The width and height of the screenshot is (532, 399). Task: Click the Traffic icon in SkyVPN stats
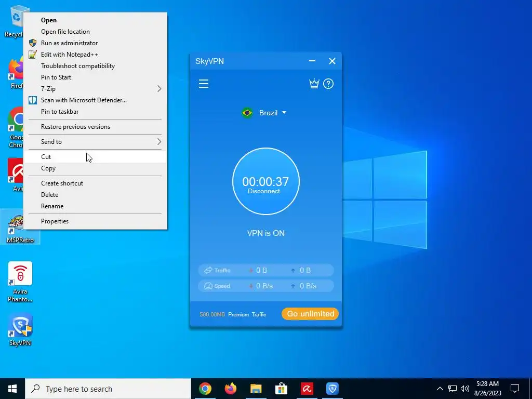click(x=208, y=270)
